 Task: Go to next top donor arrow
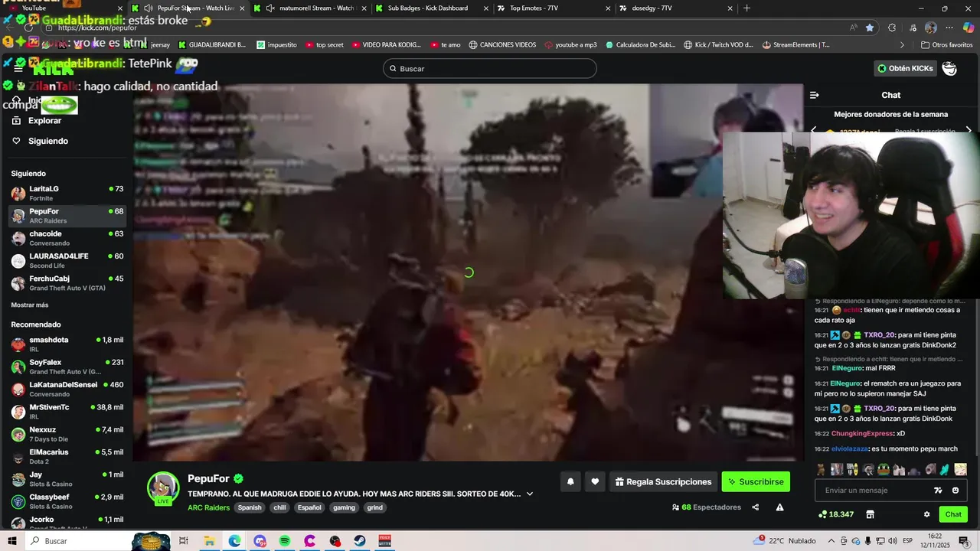click(969, 131)
